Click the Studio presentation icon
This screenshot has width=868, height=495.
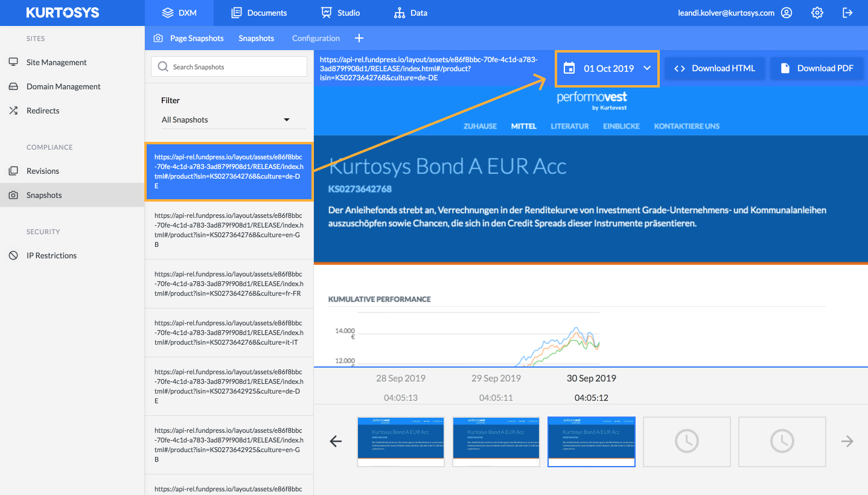(x=327, y=13)
